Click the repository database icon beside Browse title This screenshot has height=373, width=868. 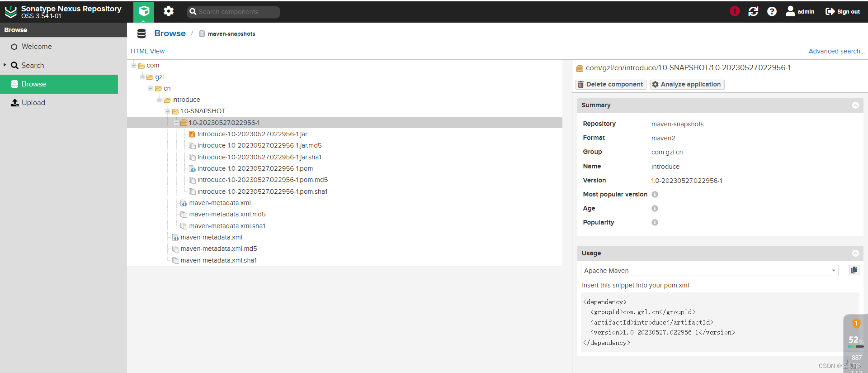[142, 33]
